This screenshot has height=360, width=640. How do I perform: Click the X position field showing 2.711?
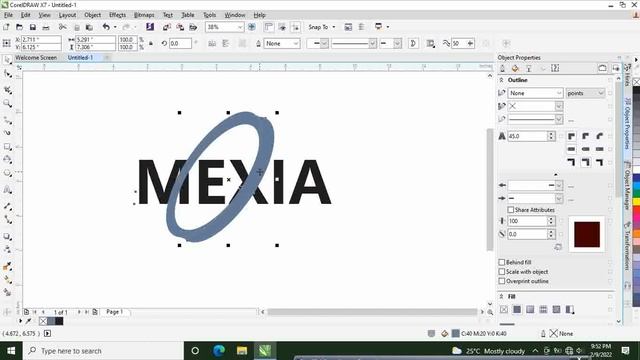tap(41, 40)
